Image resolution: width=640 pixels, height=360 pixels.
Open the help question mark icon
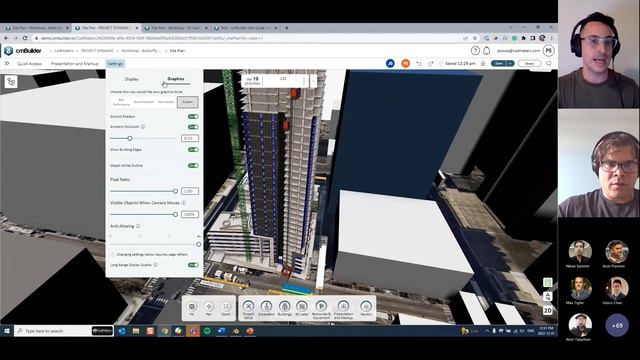coord(475,51)
